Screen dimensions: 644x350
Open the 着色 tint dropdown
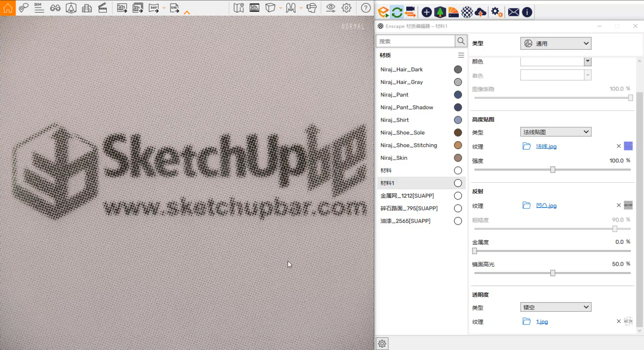587,75
